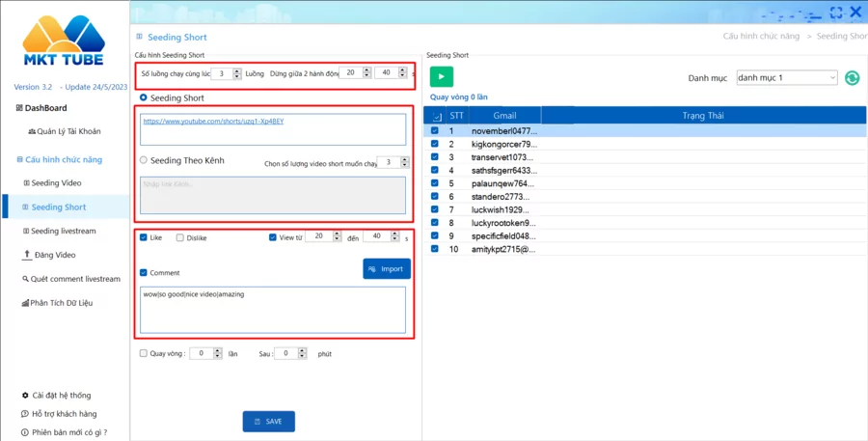Uncheck the kigkongorcer79 account row

(435, 144)
